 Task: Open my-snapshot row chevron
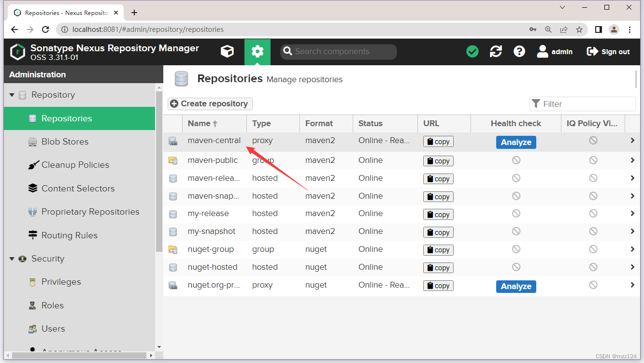pyautogui.click(x=632, y=232)
